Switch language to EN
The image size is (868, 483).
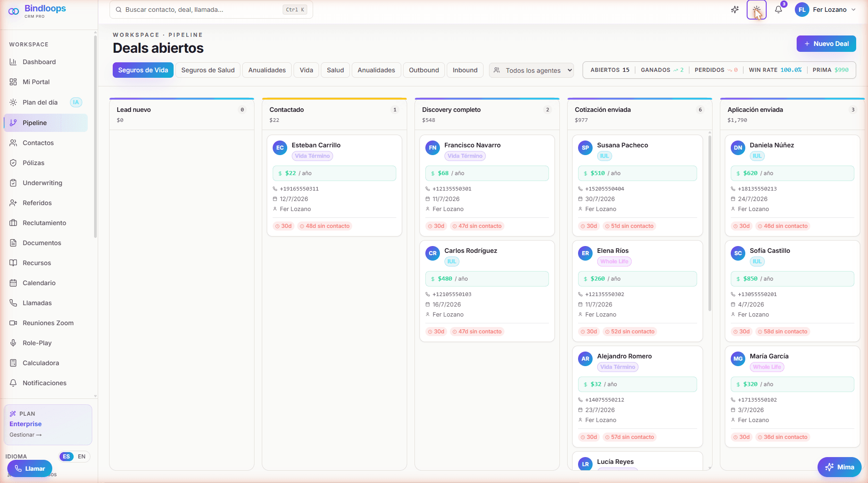(82, 457)
